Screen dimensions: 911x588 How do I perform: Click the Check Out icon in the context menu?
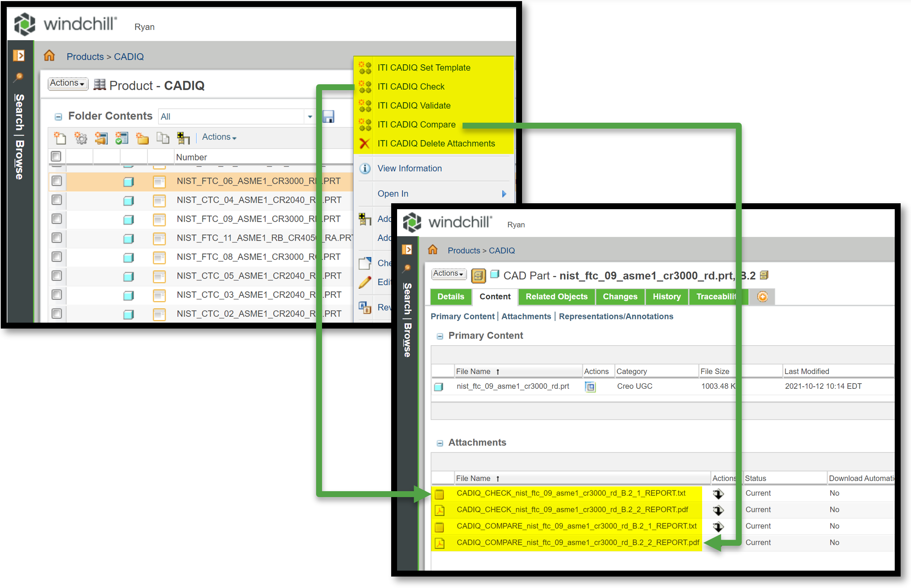point(365,263)
